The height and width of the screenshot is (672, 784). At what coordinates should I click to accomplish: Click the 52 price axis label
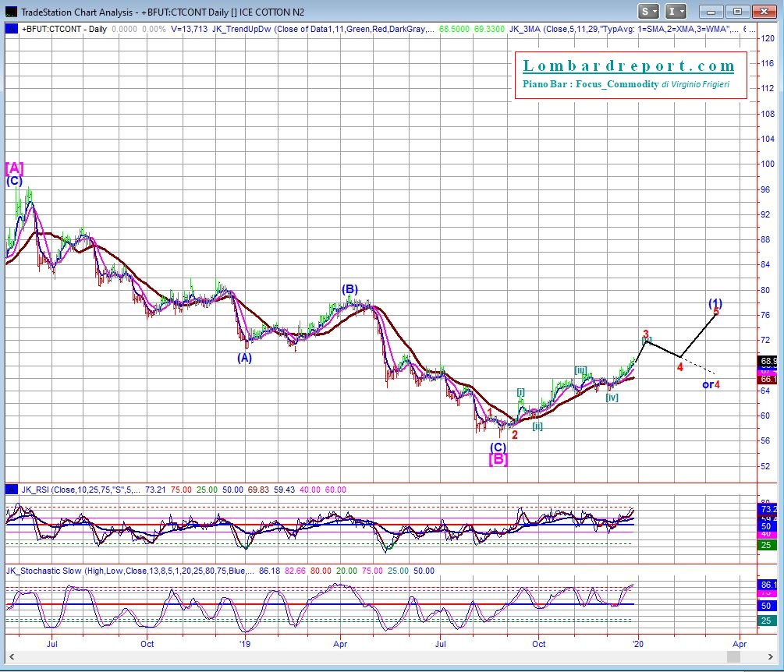click(765, 466)
